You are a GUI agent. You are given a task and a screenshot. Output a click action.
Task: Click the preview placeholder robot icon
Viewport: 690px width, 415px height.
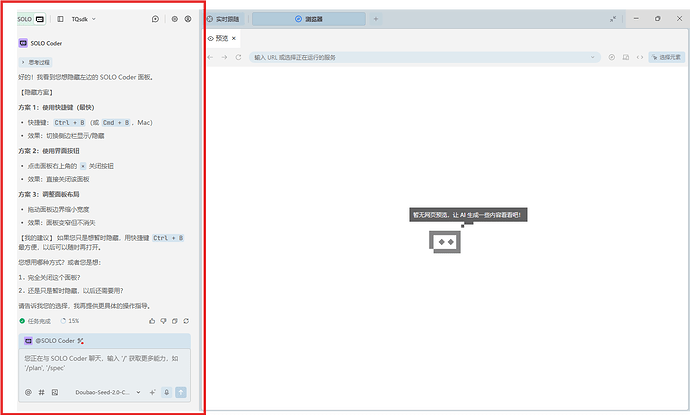[445, 242]
